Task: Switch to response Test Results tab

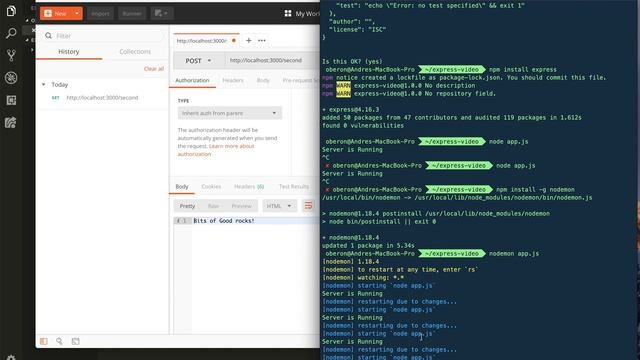Action: 294,187
